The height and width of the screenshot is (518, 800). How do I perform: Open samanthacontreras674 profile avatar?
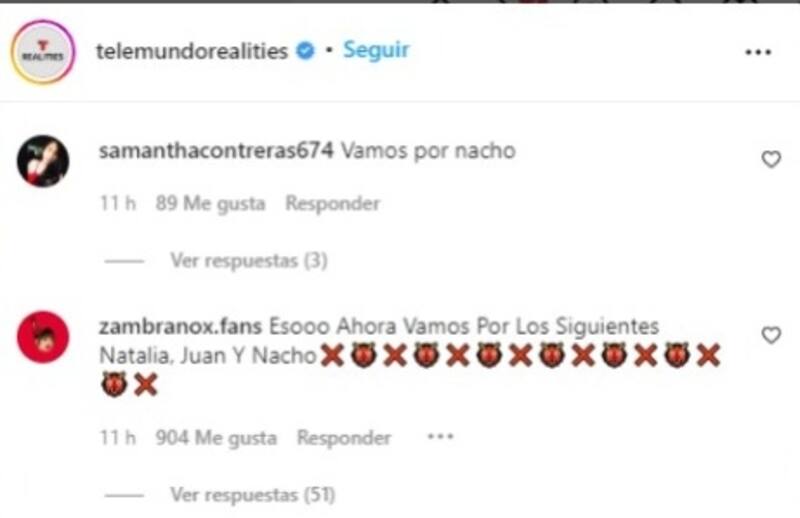pos(43,161)
